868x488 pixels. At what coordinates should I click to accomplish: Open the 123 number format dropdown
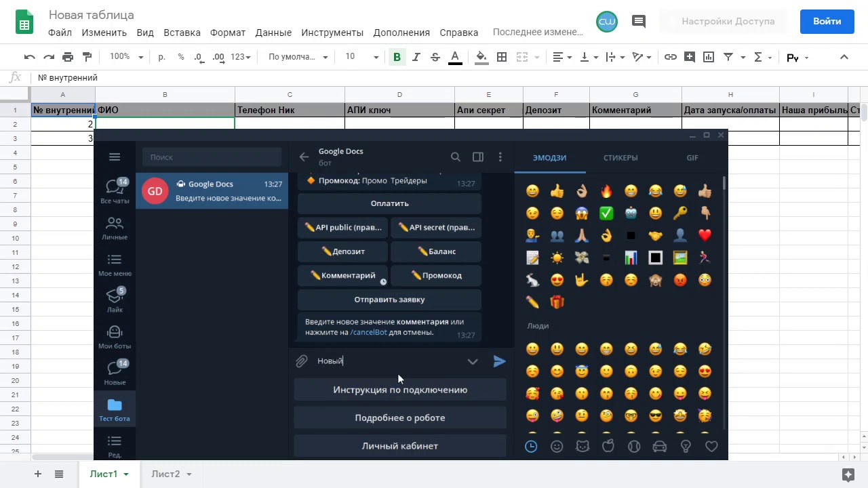pos(241,57)
